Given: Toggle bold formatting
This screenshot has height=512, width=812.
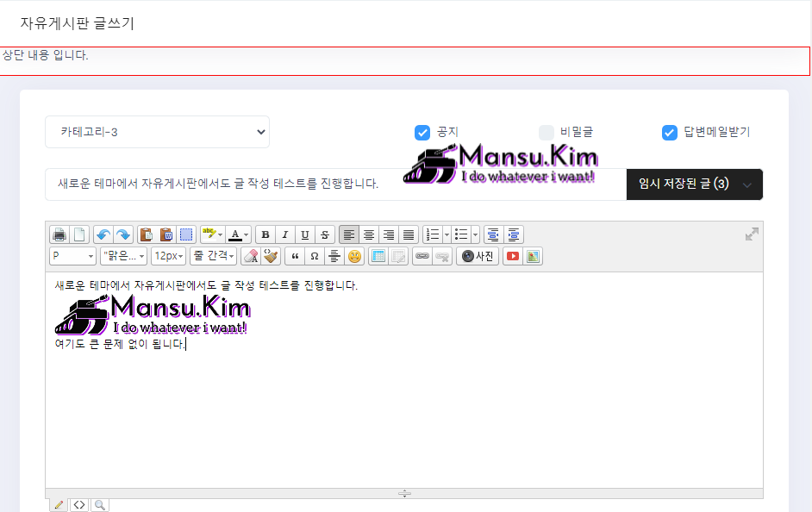Looking at the screenshot, I should tap(265, 234).
